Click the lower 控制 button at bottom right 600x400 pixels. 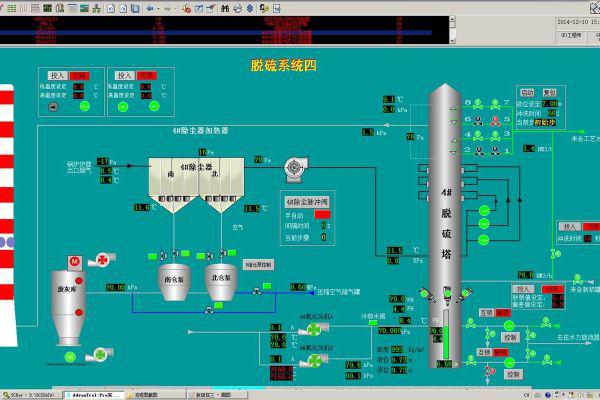point(513,373)
